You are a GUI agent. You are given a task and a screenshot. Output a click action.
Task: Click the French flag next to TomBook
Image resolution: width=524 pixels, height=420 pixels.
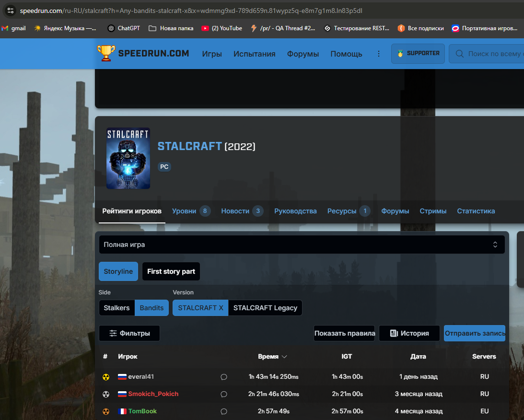[122, 411]
